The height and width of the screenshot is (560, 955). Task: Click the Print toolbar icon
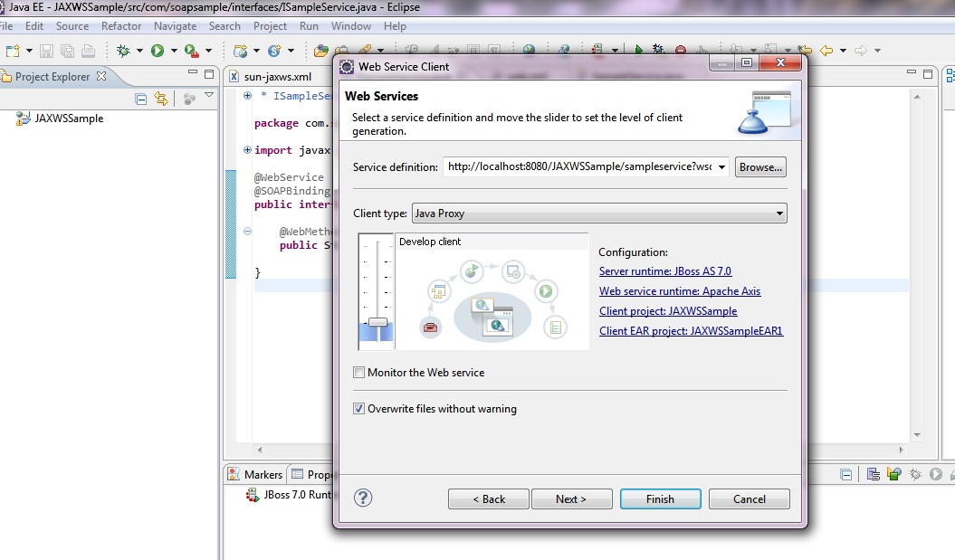click(89, 51)
